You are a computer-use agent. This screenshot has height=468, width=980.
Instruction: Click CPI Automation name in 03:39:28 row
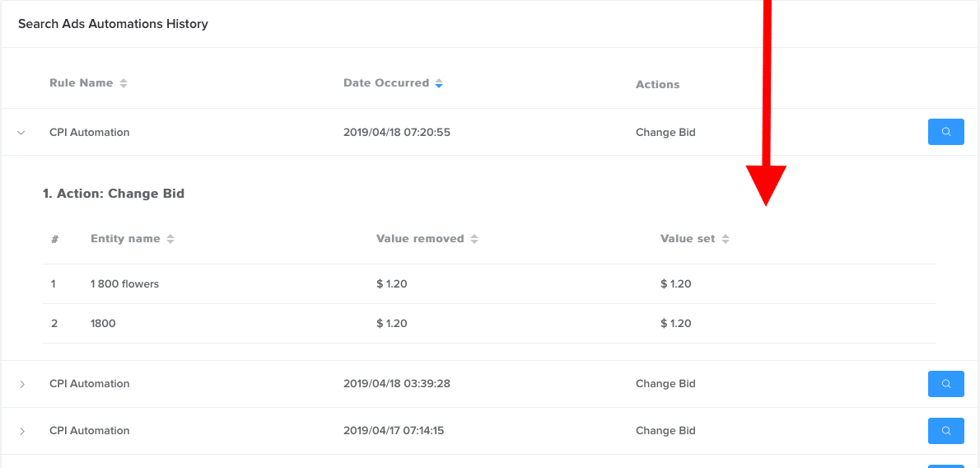pyautogui.click(x=90, y=383)
